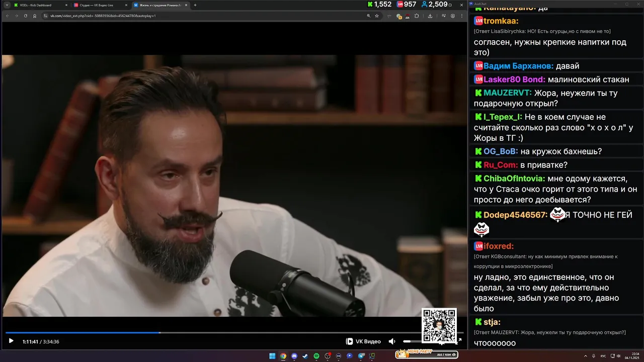Click username MAUZERVT in chat

pos(507,93)
